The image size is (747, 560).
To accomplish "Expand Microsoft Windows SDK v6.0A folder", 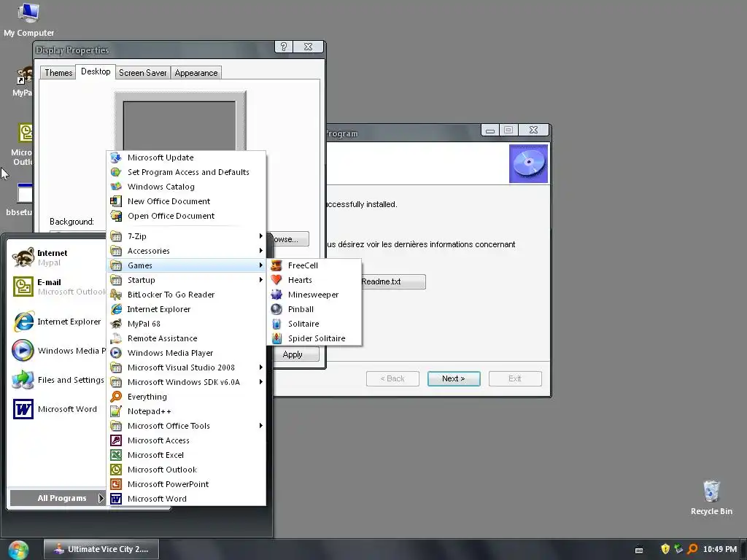I will (x=186, y=382).
